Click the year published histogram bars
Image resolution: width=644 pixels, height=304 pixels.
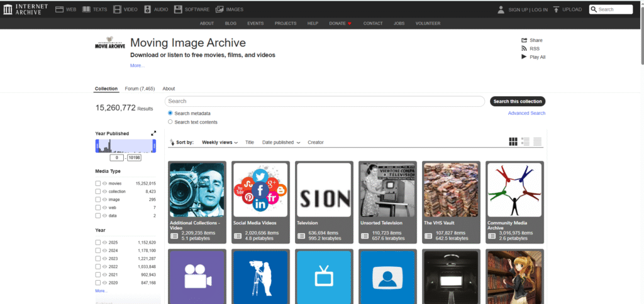tap(126, 146)
